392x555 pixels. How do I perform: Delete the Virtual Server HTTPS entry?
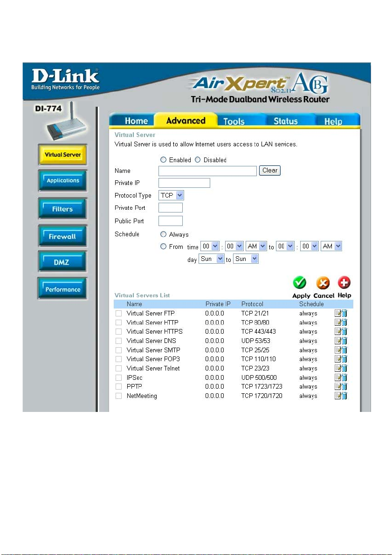(x=344, y=332)
